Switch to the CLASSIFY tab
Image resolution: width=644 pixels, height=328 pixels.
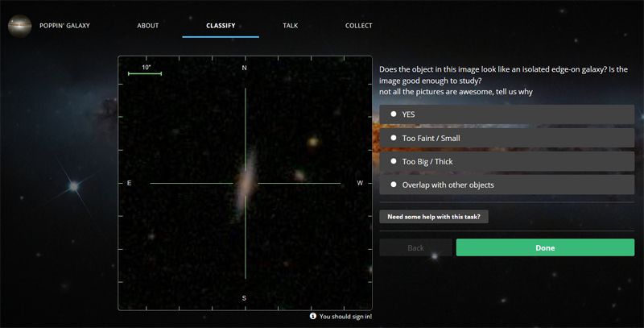(221, 26)
